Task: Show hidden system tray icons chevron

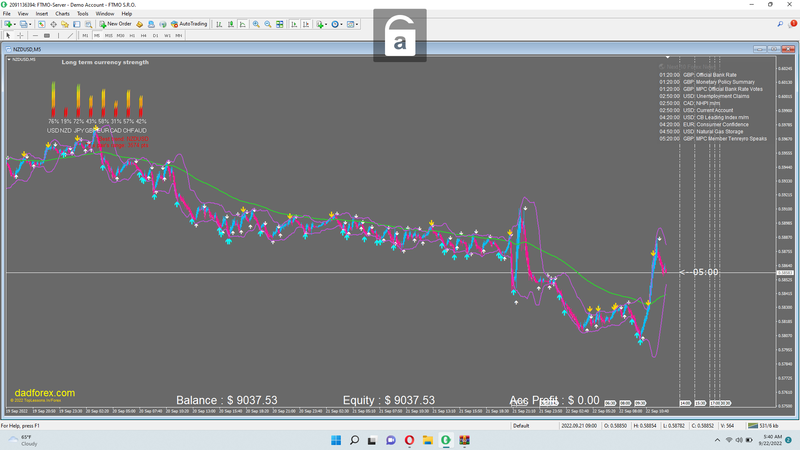Action: pyautogui.click(x=717, y=440)
